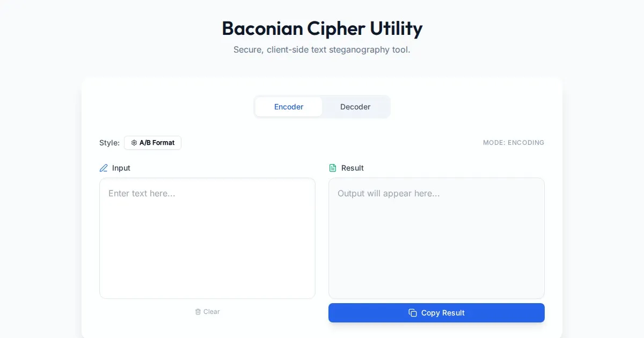The image size is (644, 338).
Task: Click the 'Output will appear here...' result area
Action: pos(436,238)
